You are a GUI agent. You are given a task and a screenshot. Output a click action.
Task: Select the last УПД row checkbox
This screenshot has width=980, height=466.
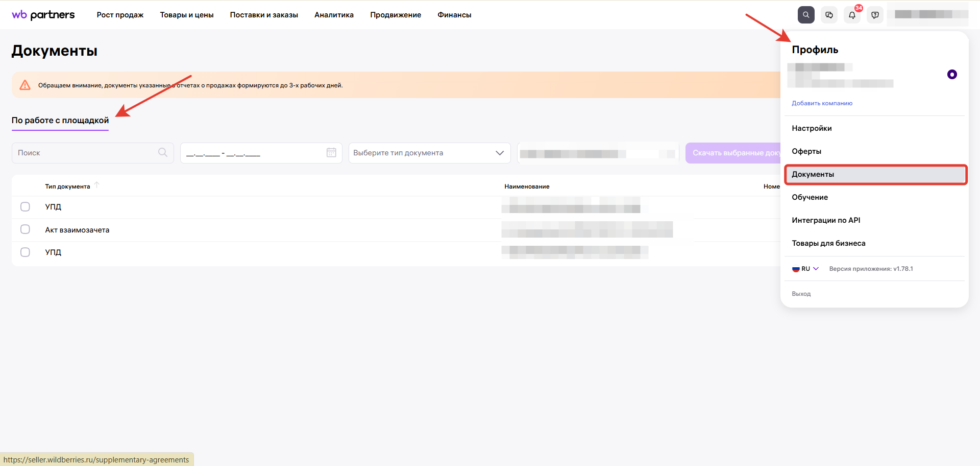[25, 252]
